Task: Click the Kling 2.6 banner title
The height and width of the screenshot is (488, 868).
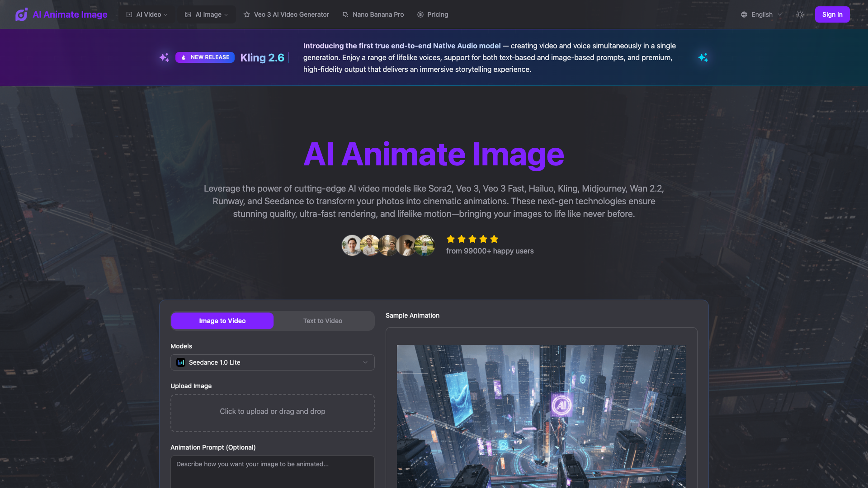Action: coord(262,58)
